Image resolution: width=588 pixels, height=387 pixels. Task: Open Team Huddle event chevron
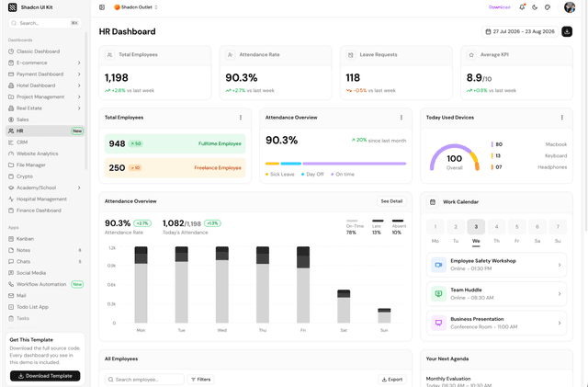560,294
